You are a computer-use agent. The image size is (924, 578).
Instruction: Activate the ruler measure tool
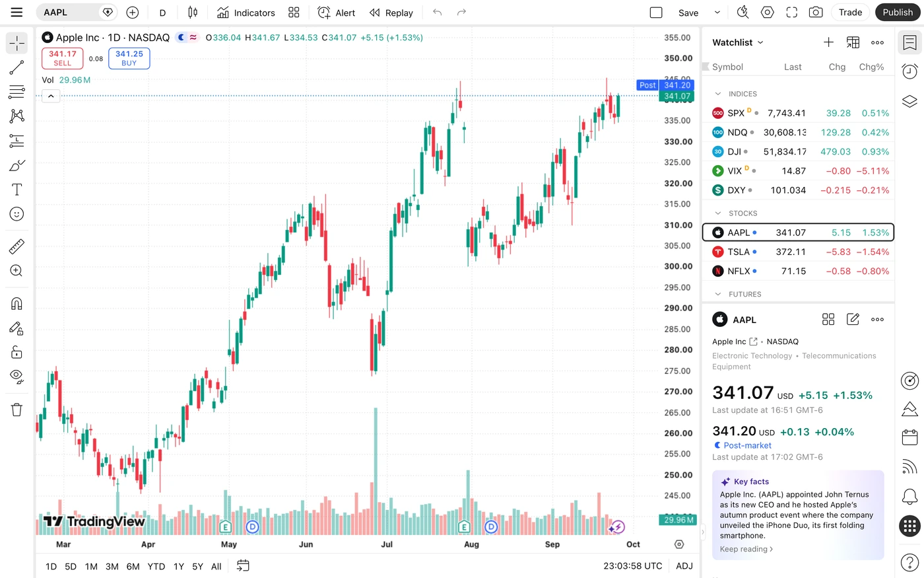[16, 246]
